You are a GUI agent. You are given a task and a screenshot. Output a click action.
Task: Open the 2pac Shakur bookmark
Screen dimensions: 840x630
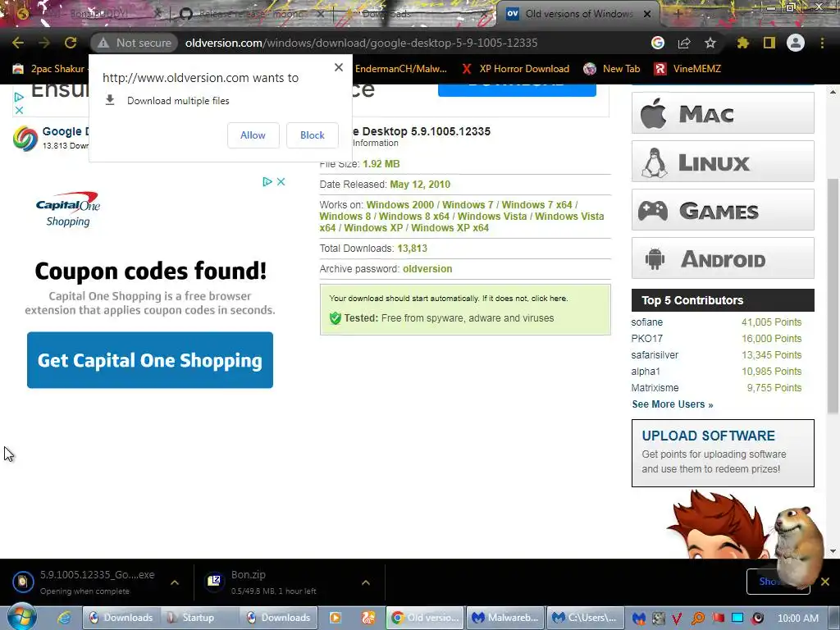[x=50, y=69]
